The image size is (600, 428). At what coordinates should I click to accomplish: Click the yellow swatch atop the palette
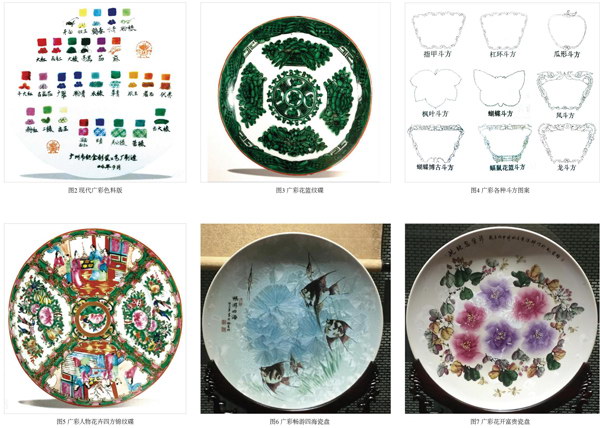pyautogui.click(x=83, y=13)
